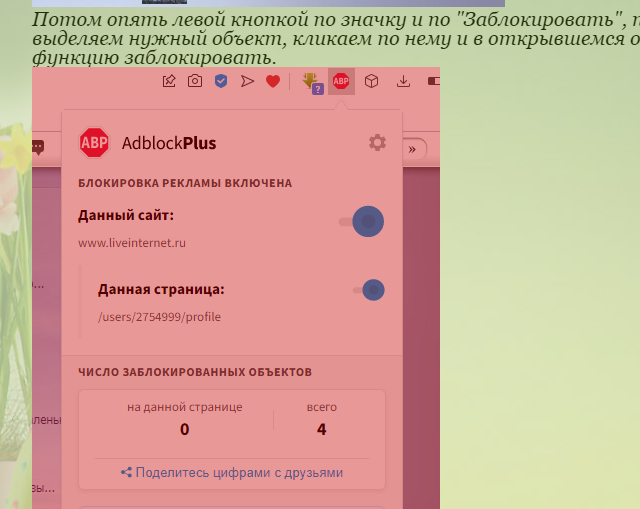Click the www.liveinternet.ru site text
The height and width of the screenshot is (509, 640).
132,243
